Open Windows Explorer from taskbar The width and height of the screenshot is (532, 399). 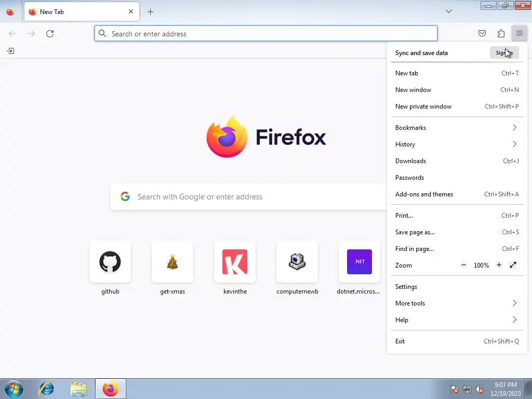click(78, 389)
